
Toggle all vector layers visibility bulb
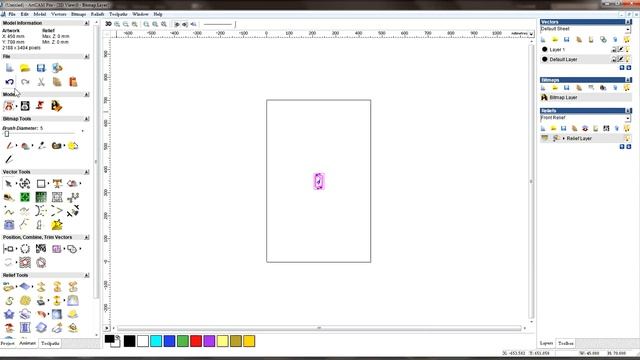coord(627,39)
